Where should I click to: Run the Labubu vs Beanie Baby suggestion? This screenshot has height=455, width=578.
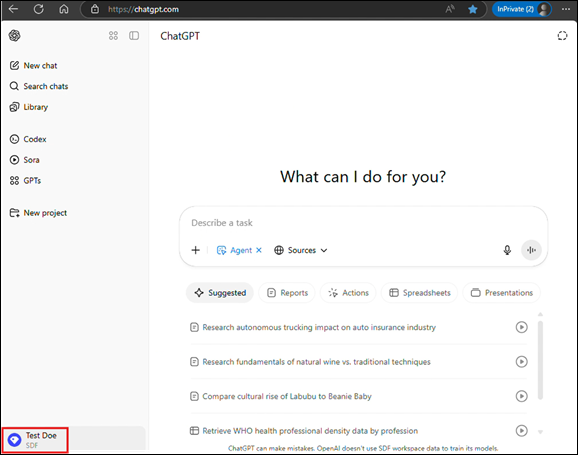pos(521,396)
